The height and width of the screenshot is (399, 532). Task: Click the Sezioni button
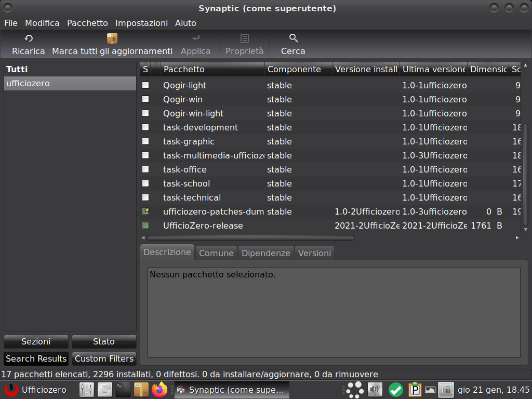[36, 341]
